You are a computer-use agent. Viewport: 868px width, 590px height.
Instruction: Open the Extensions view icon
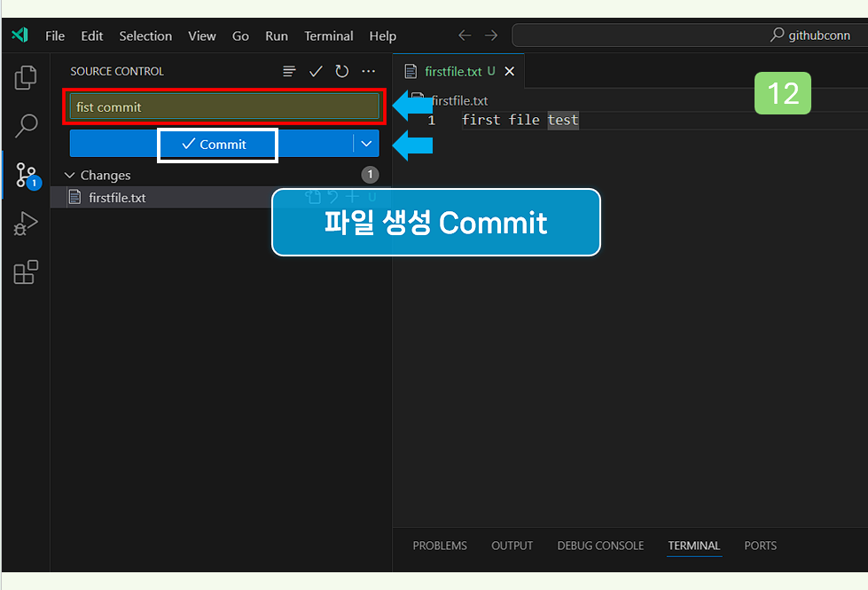[25, 272]
